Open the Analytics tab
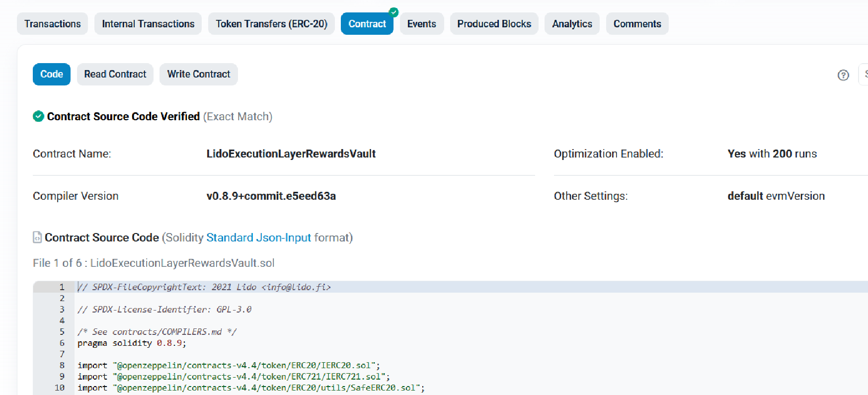The image size is (868, 395). 572,24
